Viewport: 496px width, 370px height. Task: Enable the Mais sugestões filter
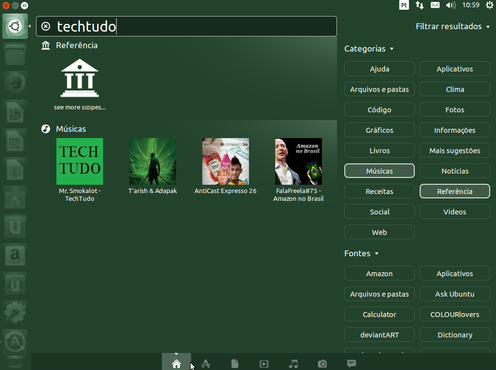click(x=455, y=151)
